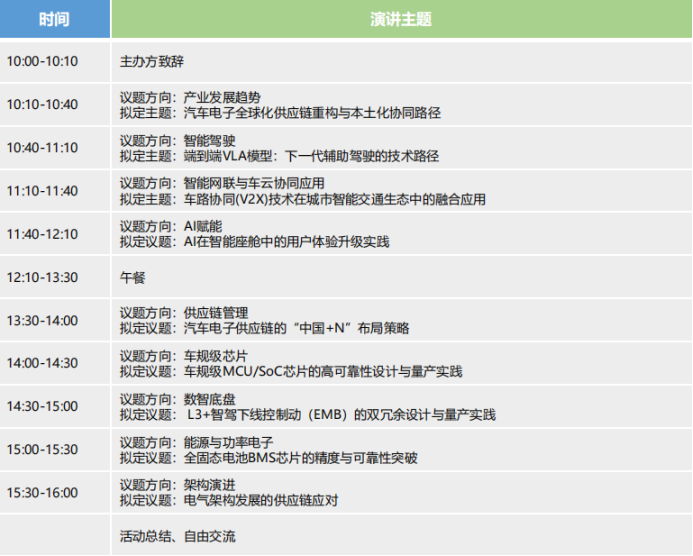Click the 15:30-16:00 time cell

(x=42, y=492)
